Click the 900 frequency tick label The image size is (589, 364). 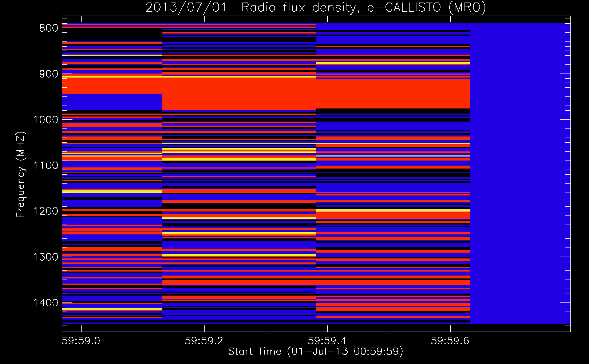click(x=49, y=74)
